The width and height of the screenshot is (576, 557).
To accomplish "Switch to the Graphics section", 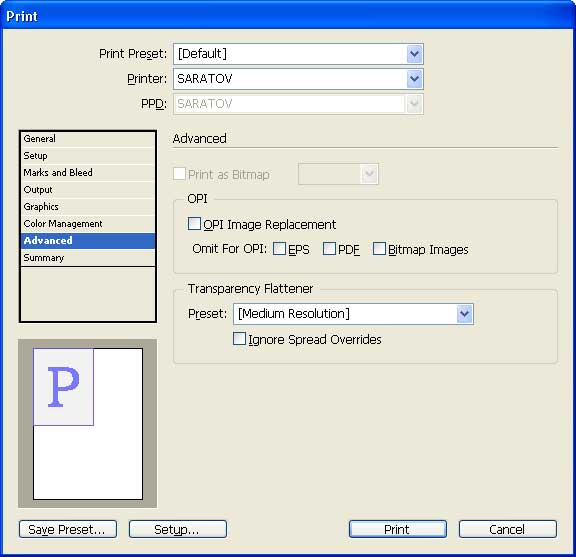I will click(87, 207).
